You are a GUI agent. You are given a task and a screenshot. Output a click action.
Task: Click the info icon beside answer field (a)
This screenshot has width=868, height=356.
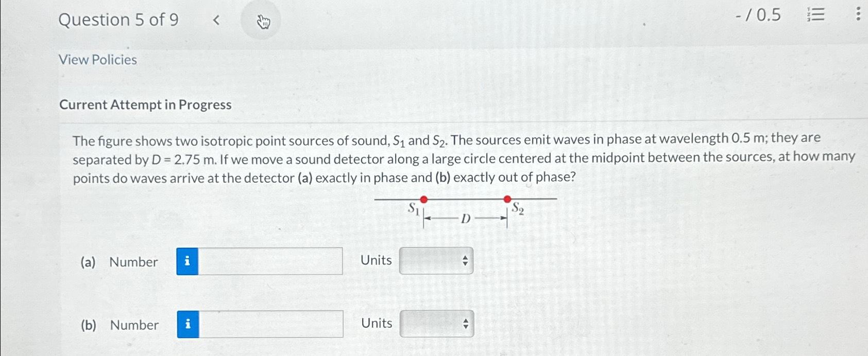188,261
